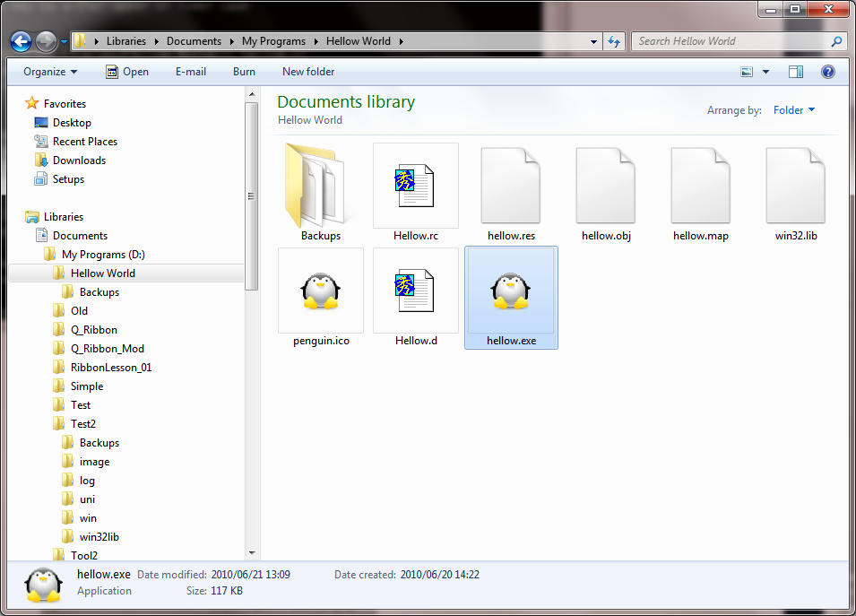Select the hellow.res file icon
This screenshot has width=856, height=616.
pos(510,186)
